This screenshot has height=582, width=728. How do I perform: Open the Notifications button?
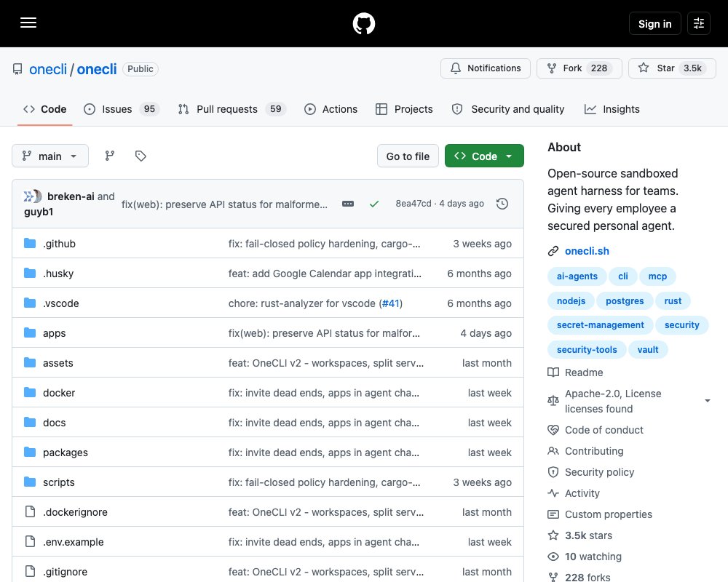(x=485, y=68)
